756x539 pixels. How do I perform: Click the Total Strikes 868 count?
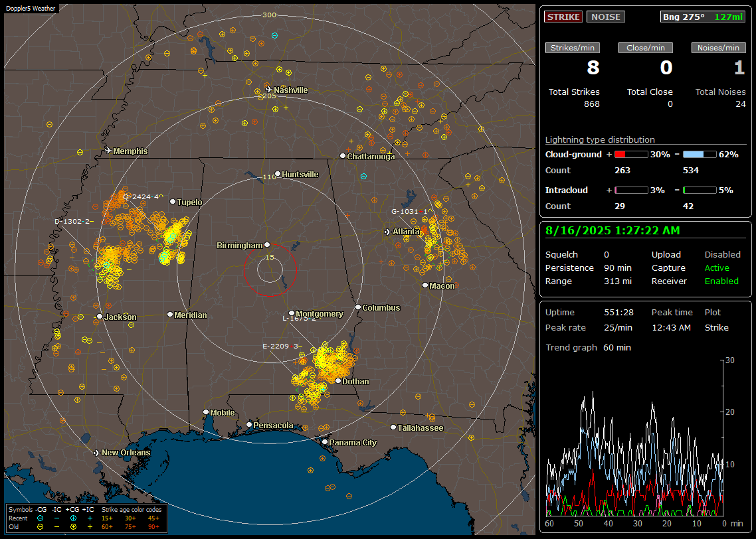click(592, 104)
